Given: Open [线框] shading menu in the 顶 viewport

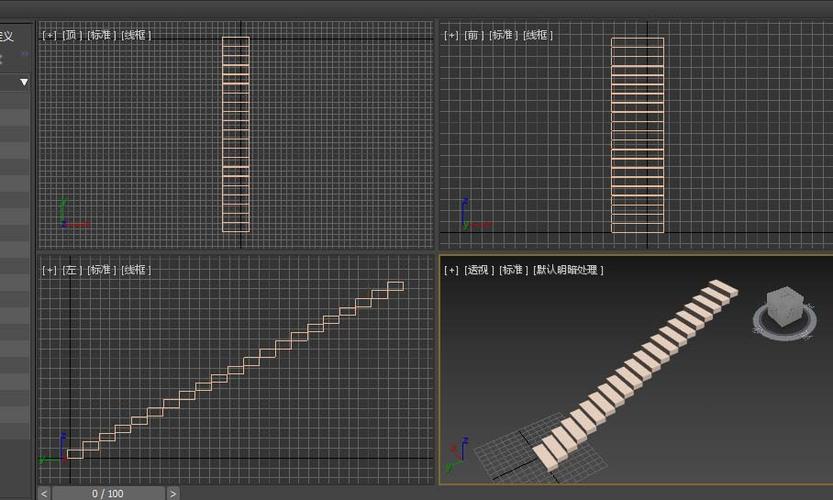Looking at the screenshot, I should coord(136,35).
